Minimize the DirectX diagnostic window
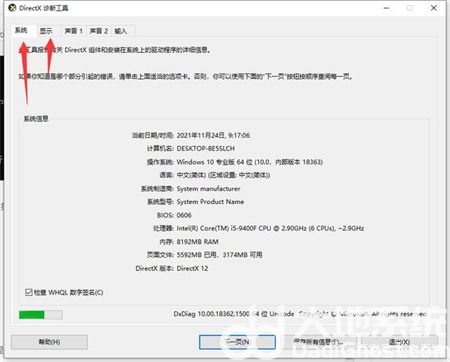Viewport: 450px width, 362px height. [387, 8]
